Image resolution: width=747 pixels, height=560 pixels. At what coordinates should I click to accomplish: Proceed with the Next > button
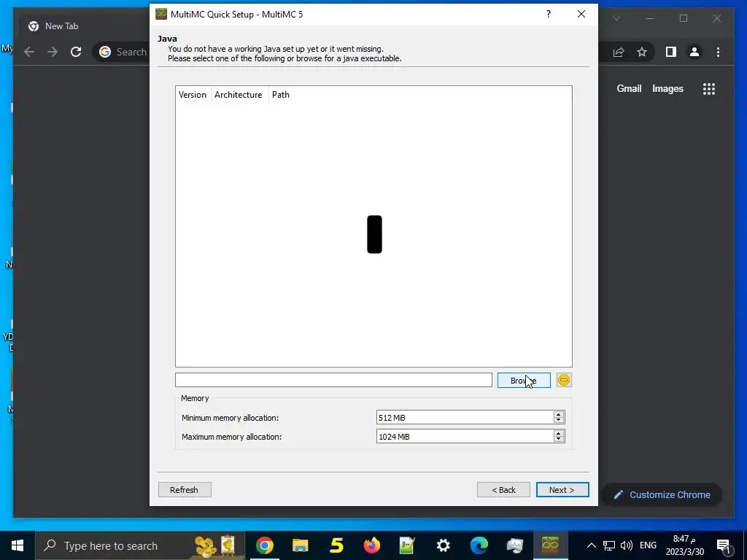(562, 490)
